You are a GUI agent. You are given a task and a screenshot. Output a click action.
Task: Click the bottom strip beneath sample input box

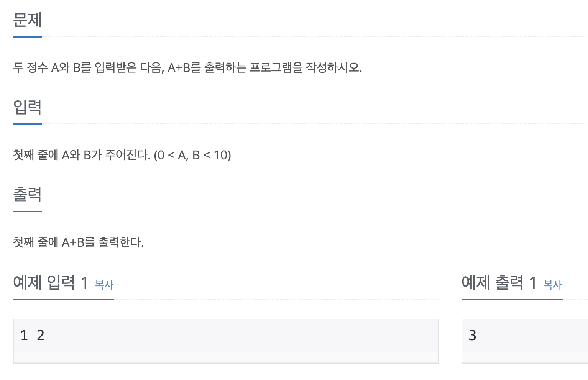[x=225, y=358]
